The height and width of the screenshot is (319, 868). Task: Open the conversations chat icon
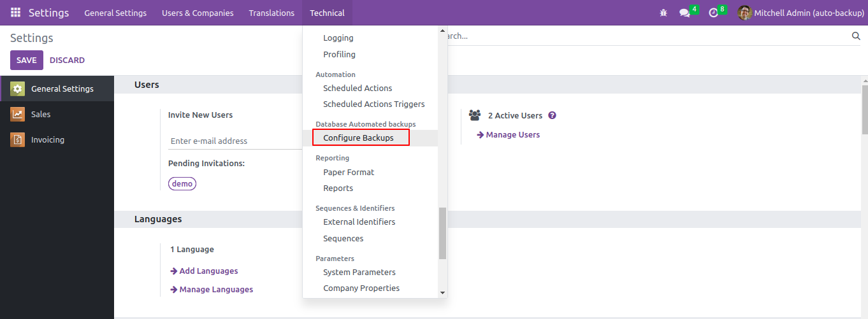(x=684, y=13)
